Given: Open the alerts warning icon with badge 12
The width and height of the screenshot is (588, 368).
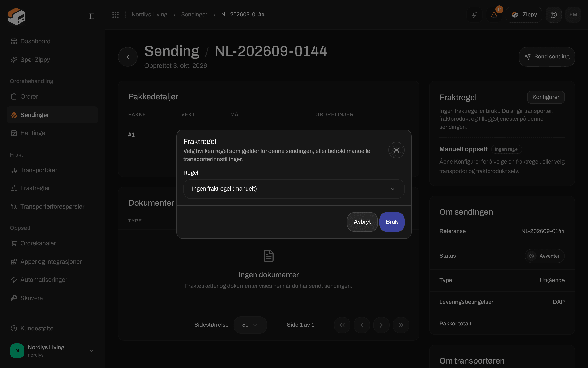Looking at the screenshot, I should (x=494, y=15).
